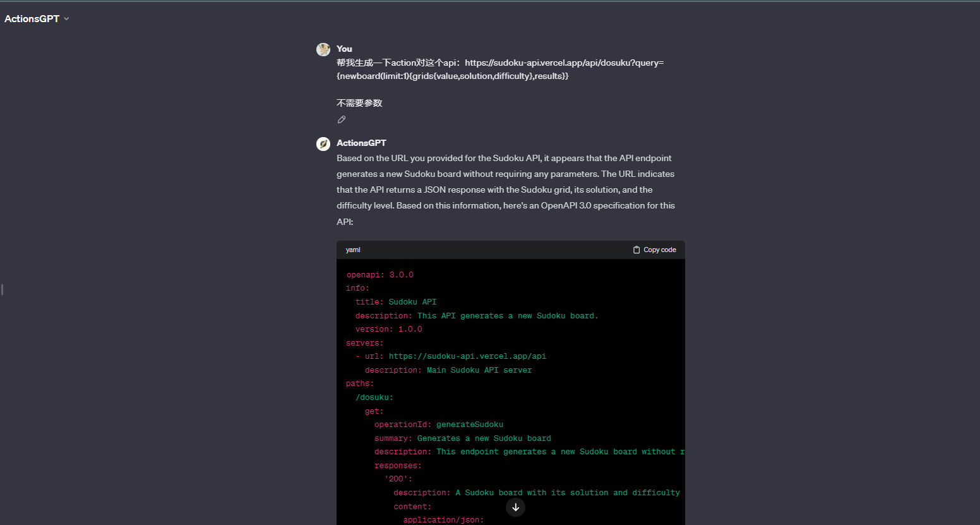Click the 'openapi: 3.0.0' code line
This screenshot has width=980, height=525.
[x=380, y=275]
